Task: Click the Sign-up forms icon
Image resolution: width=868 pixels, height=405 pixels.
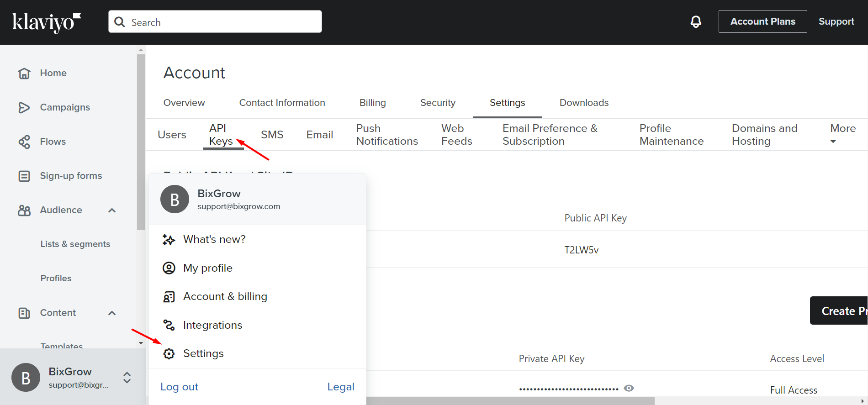Action: click(24, 176)
